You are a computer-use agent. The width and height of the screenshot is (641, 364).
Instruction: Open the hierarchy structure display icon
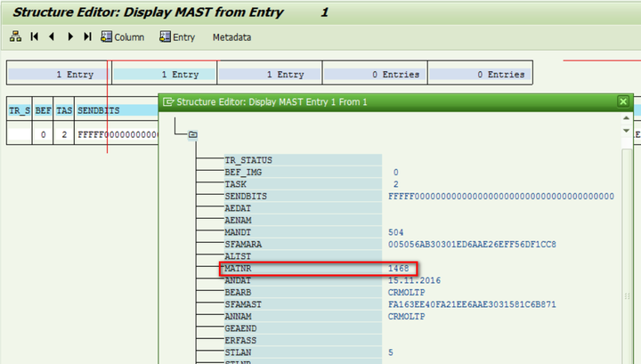pyautogui.click(x=15, y=36)
